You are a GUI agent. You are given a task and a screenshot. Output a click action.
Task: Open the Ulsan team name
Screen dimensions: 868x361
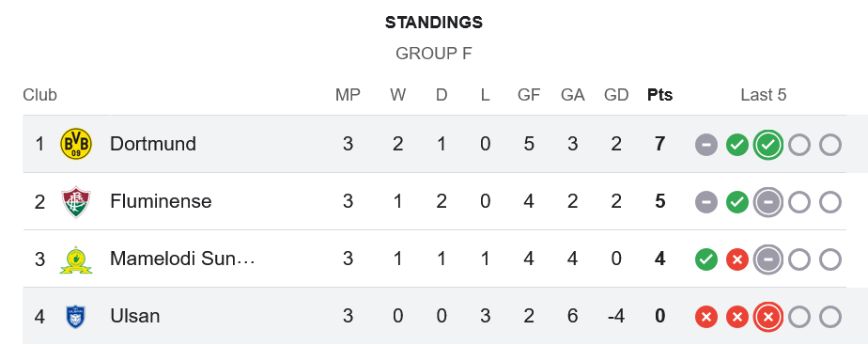[135, 316]
